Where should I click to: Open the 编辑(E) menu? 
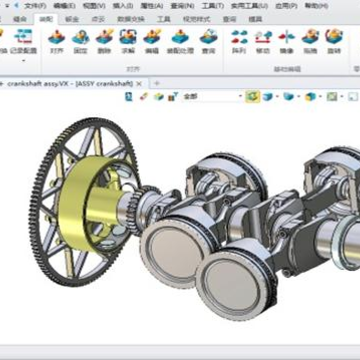[x=64, y=6]
